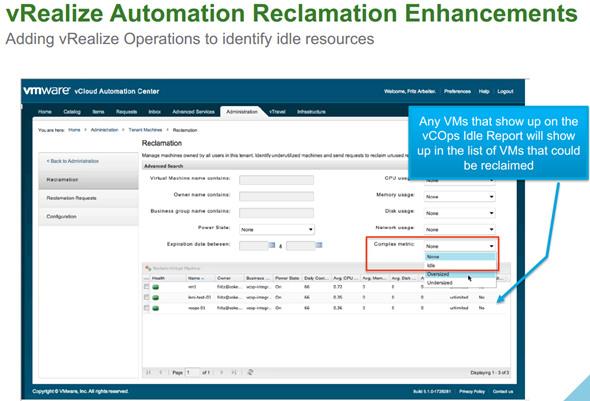Go to Tenant Machines breadcrumb
This screenshot has width=590, height=401.
point(145,130)
